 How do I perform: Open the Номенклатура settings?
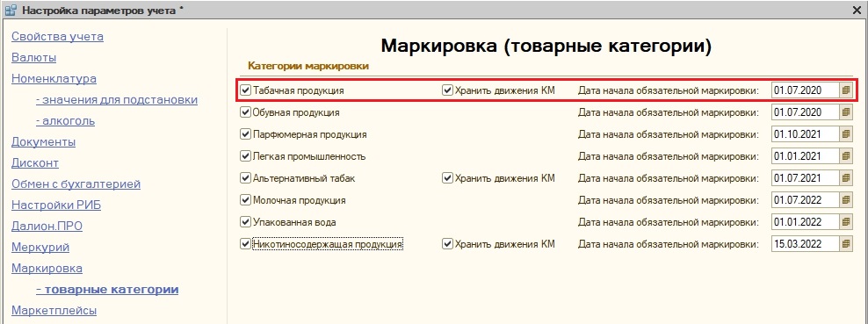(54, 78)
